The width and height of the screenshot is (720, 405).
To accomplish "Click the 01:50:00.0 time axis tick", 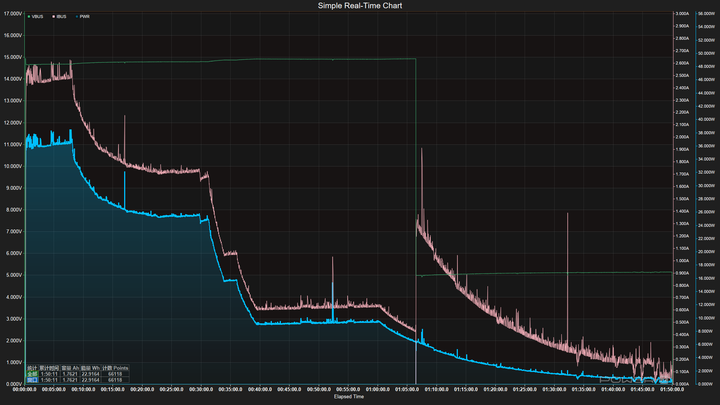I will click(672, 389).
